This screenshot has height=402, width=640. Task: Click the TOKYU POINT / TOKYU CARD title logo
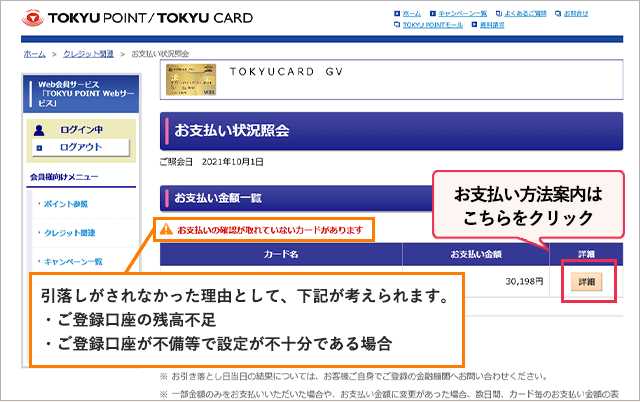[x=150, y=18]
